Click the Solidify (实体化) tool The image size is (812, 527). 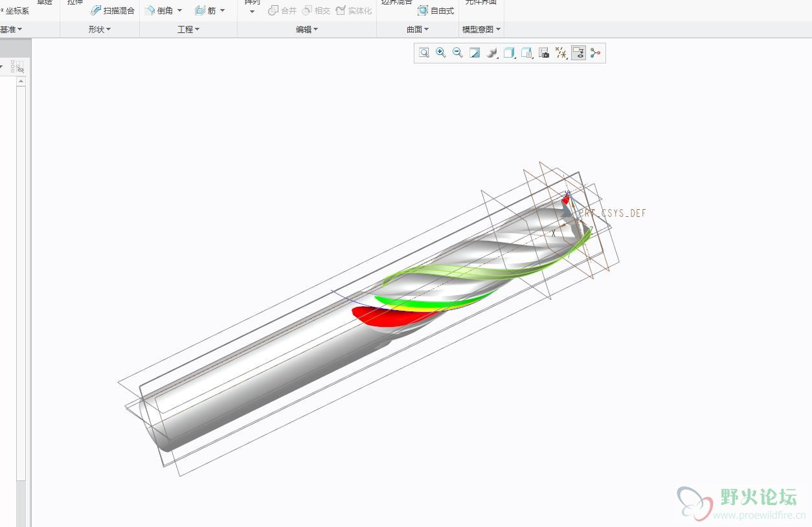pyautogui.click(x=354, y=10)
